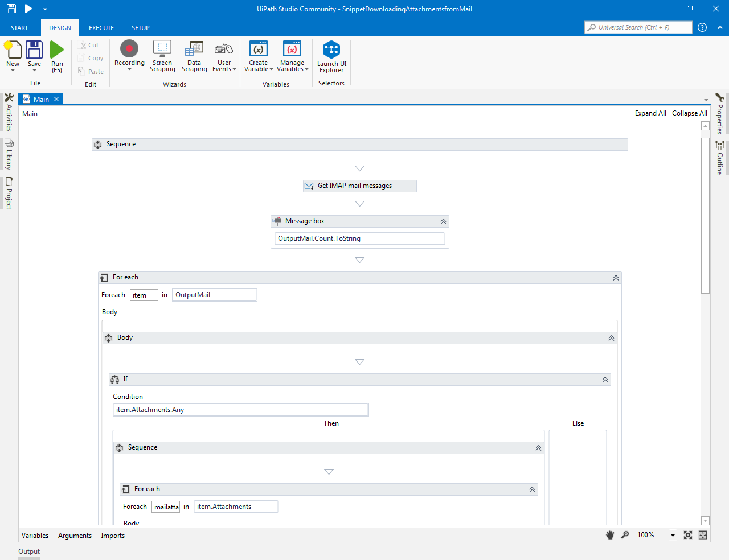
Task: Toggle the pan hand tool
Action: click(610, 535)
